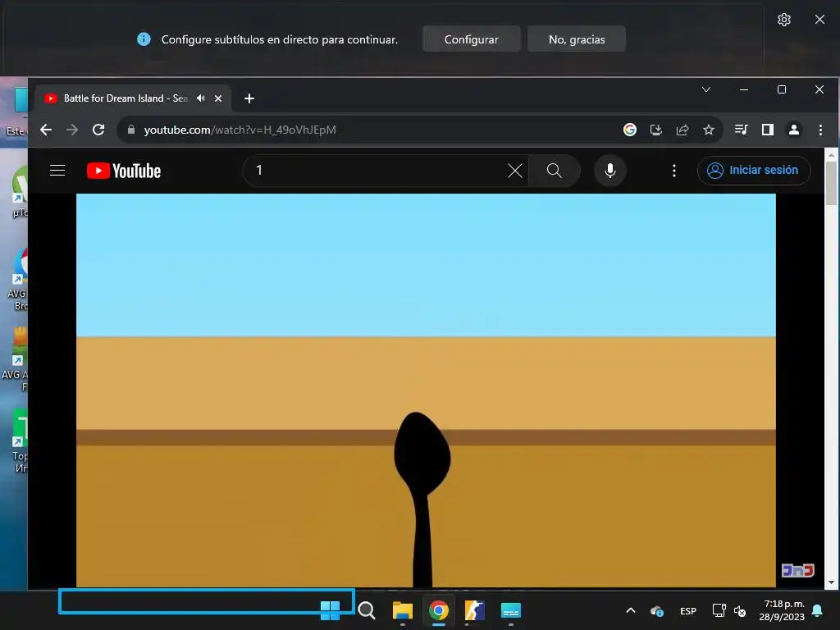The image size is (840, 630).
Task: Bookmark this page with the star
Action: (x=709, y=130)
